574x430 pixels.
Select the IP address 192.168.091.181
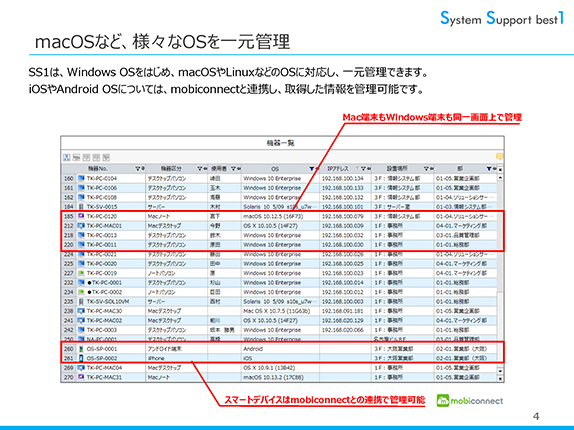point(346,311)
